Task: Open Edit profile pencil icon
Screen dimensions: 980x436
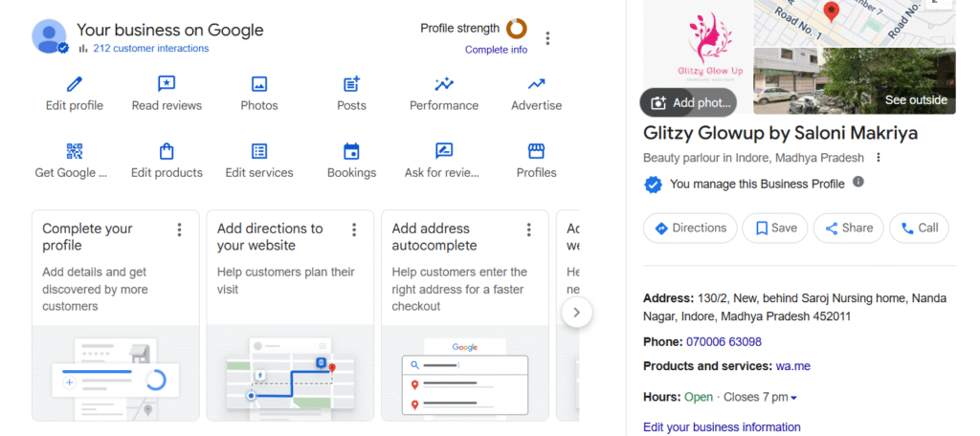Action: click(x=75, y=84)
